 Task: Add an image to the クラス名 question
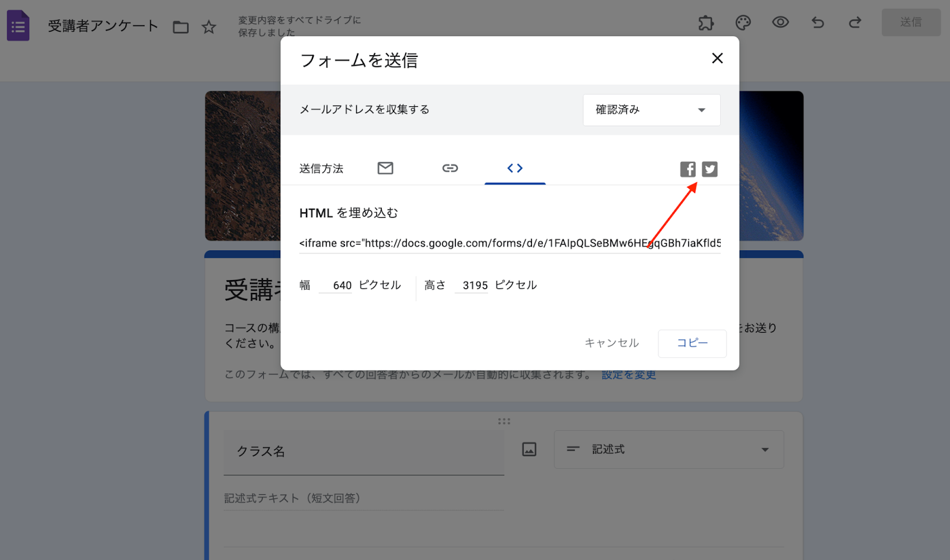click(x=528, y=449)
